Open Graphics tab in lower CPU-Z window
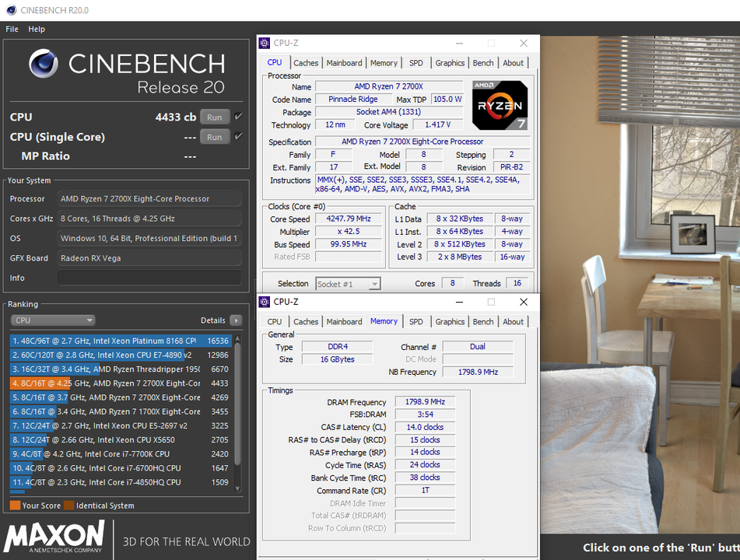This screenshot has width=740, height=560. point(450,321)
